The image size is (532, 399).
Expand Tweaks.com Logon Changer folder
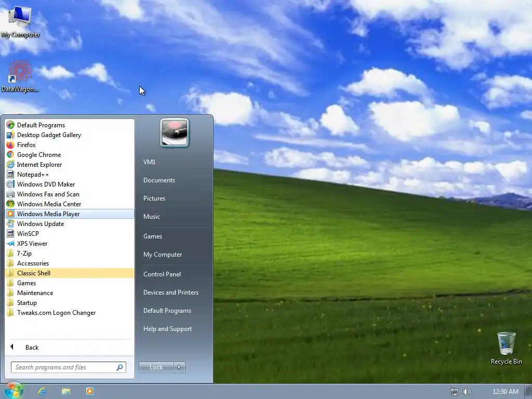[70, 312]
